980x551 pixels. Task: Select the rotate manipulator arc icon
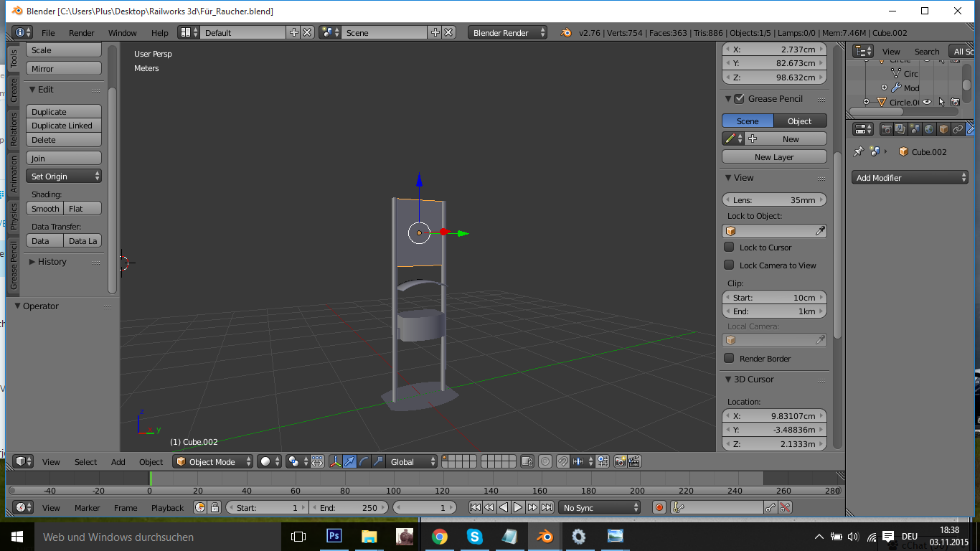tap(364, 462)
